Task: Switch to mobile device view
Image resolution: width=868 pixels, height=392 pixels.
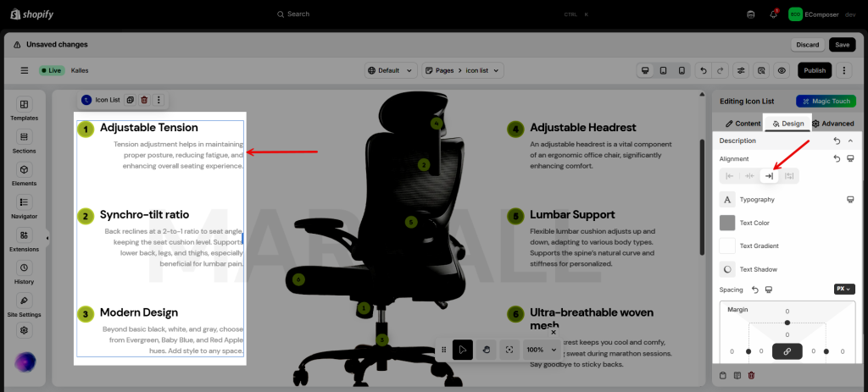Action: pyautogui.click(x=681, y=70)
